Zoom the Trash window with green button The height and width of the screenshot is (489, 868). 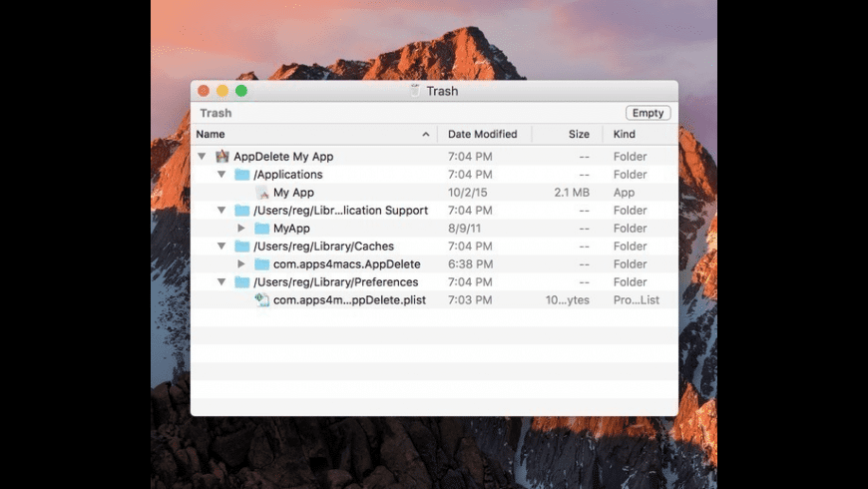(x=241, y=91)
